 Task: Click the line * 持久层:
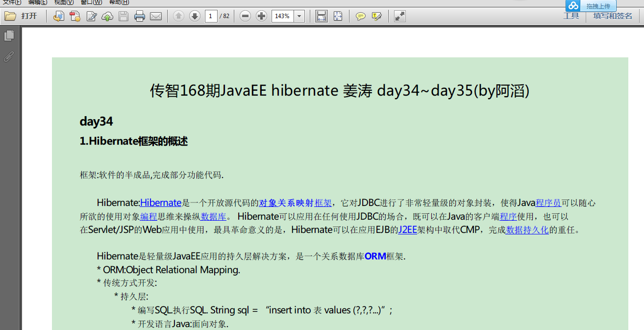[x=131, y=297]
